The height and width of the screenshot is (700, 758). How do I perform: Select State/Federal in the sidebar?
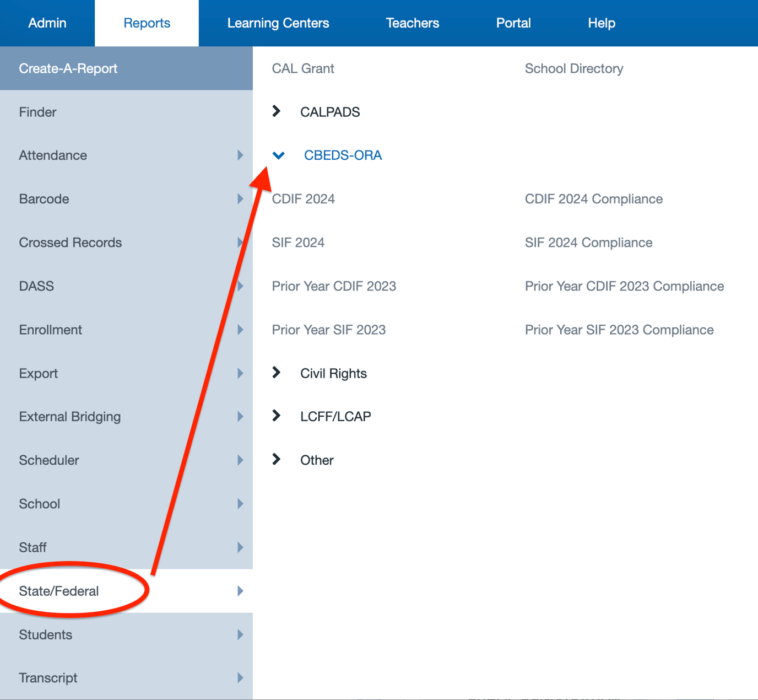coord(59,591)
